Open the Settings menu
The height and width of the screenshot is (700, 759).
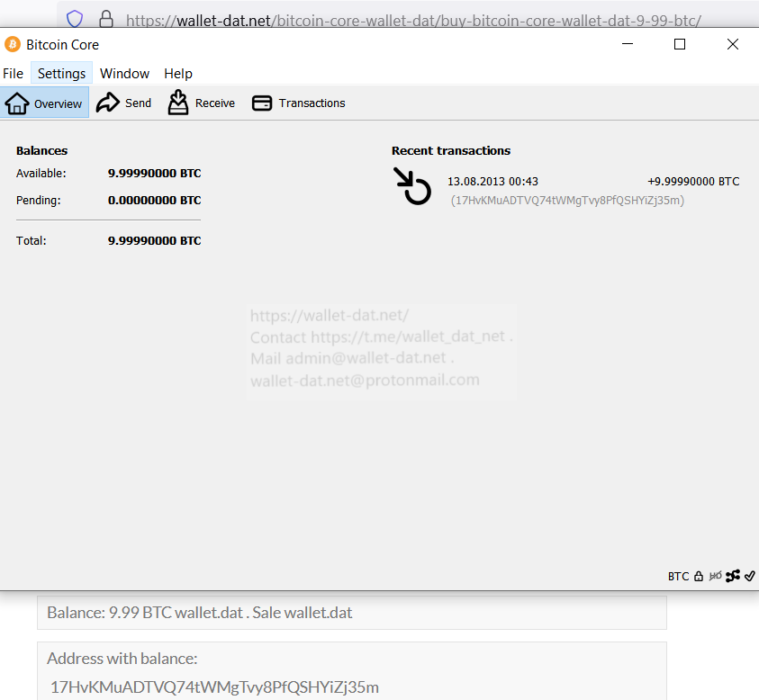tap(62, 74)
